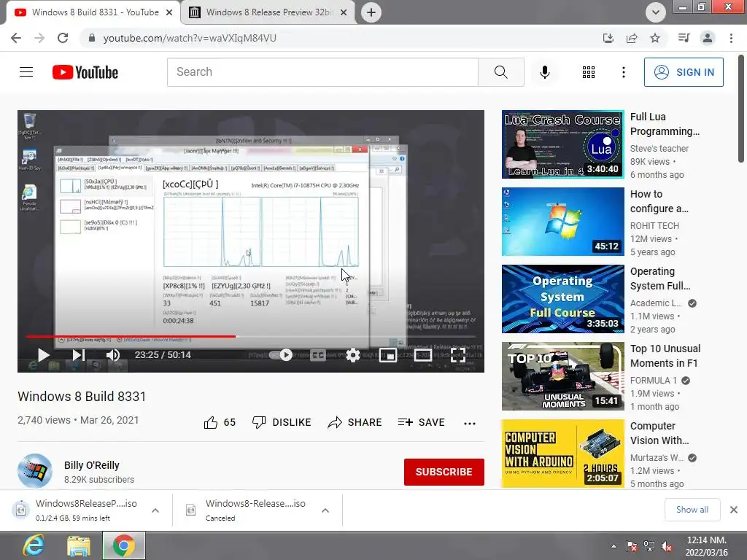Viewport: 747px width, 560px height.
Task: Click Show all downloads
Action: (692, 510)
